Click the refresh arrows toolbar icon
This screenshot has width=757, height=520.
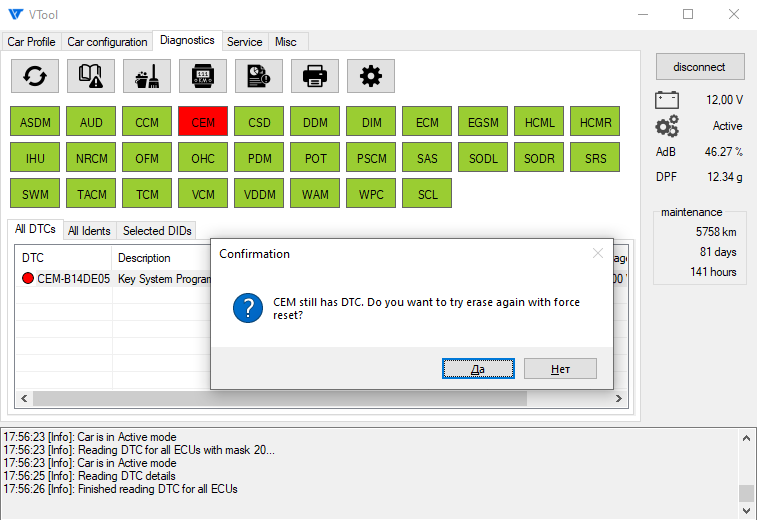35,76
